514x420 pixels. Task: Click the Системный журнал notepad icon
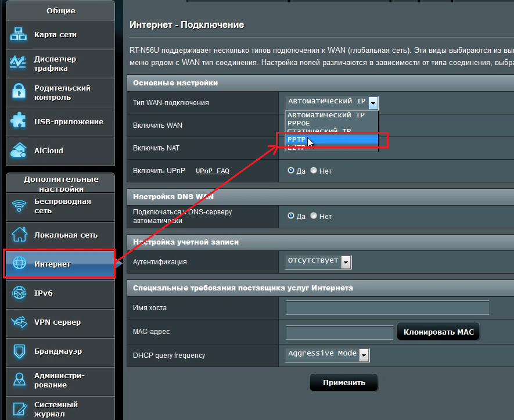click(x=20, y=409)
